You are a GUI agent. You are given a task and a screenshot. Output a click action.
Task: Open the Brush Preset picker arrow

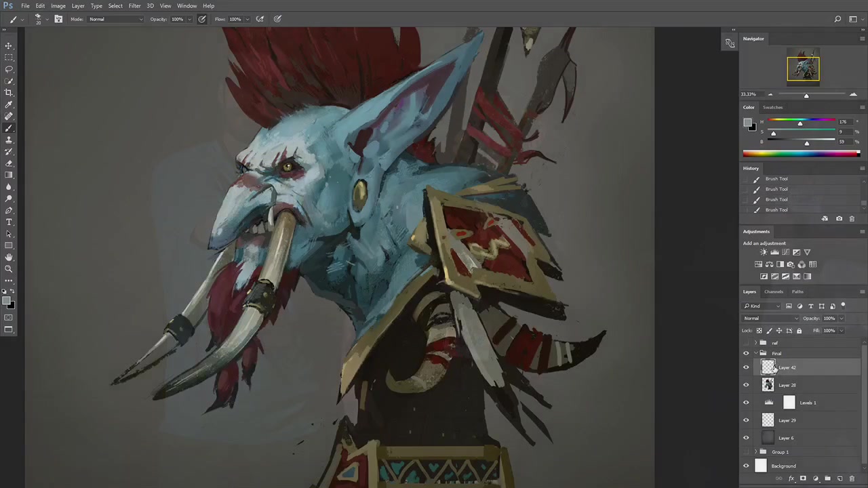[x=47, y=19]
